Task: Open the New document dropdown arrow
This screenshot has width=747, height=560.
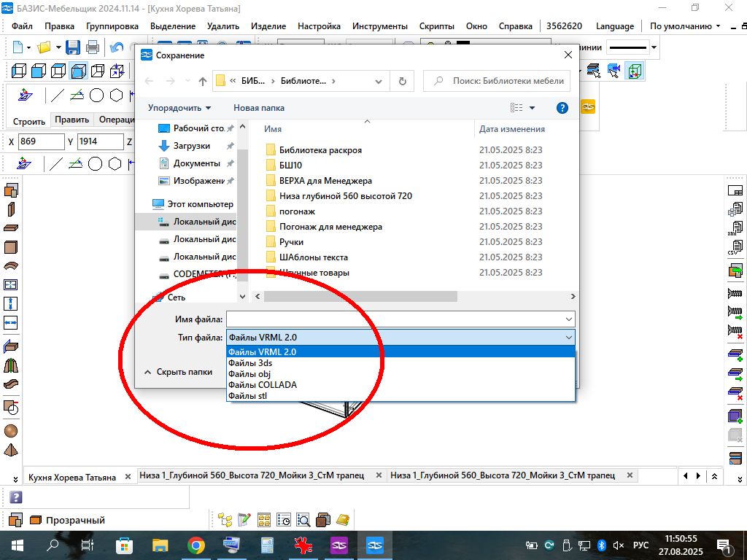Action: pyautogui.click(x=28, y=47)
